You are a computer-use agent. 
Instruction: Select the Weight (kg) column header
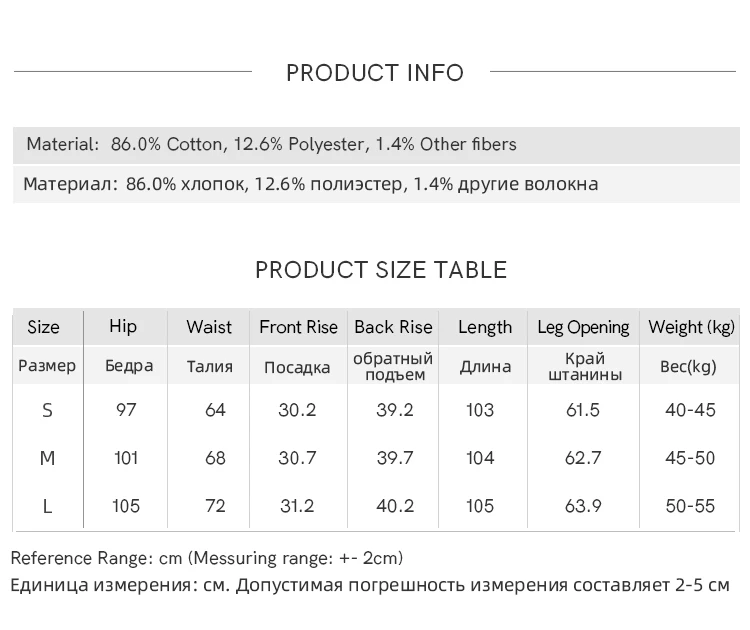(x=691, y=327)
